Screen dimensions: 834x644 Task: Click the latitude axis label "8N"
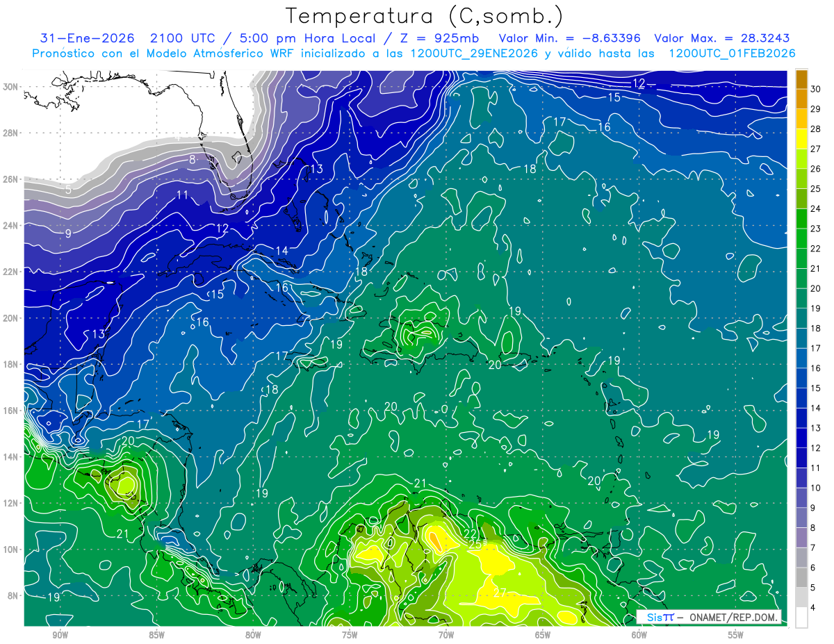13,595
